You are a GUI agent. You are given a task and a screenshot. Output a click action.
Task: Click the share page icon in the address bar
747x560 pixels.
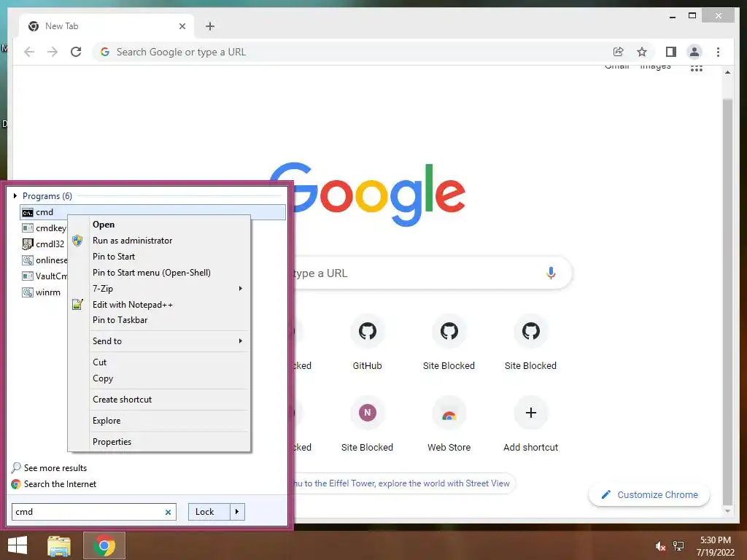[x=619, y=52]
